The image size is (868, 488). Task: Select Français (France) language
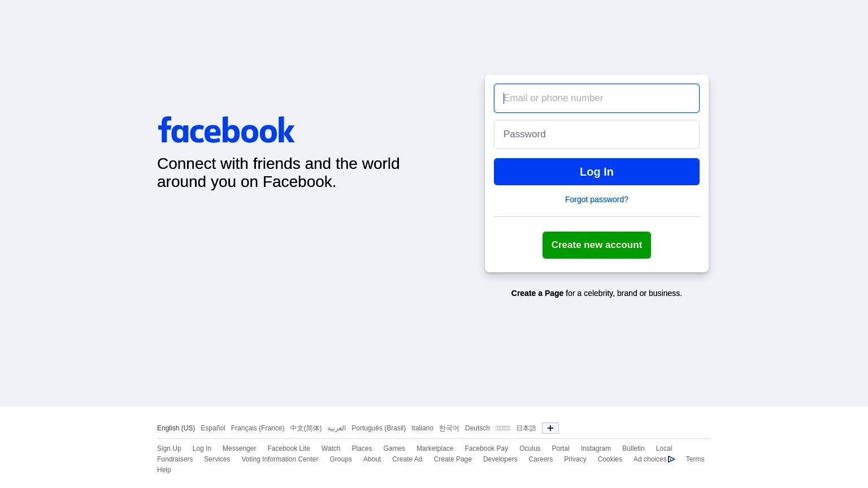click(x=258, y=428)
